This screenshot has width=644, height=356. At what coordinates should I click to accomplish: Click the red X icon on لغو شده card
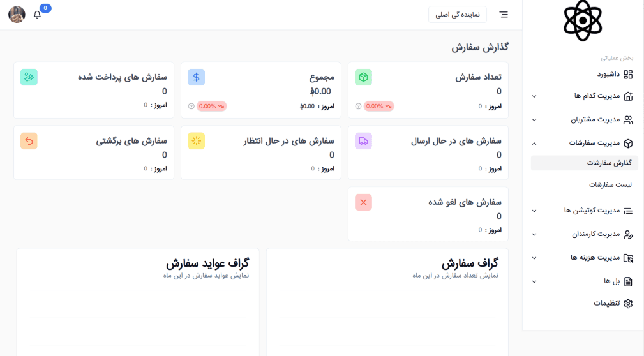tap(363, 202)
